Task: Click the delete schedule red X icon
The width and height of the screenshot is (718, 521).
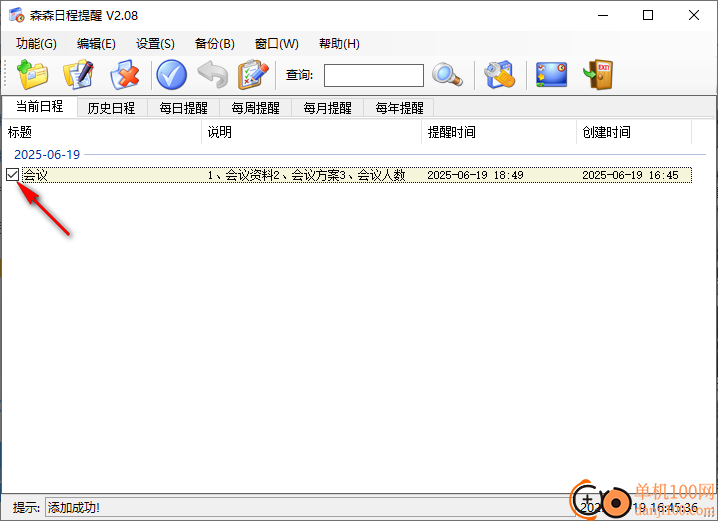Action: click(125, 75)
